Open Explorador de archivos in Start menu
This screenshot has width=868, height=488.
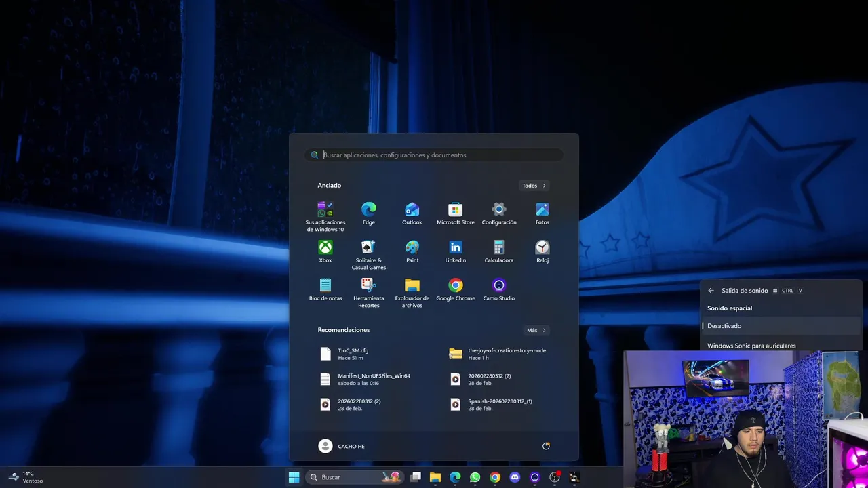point(412,293)
